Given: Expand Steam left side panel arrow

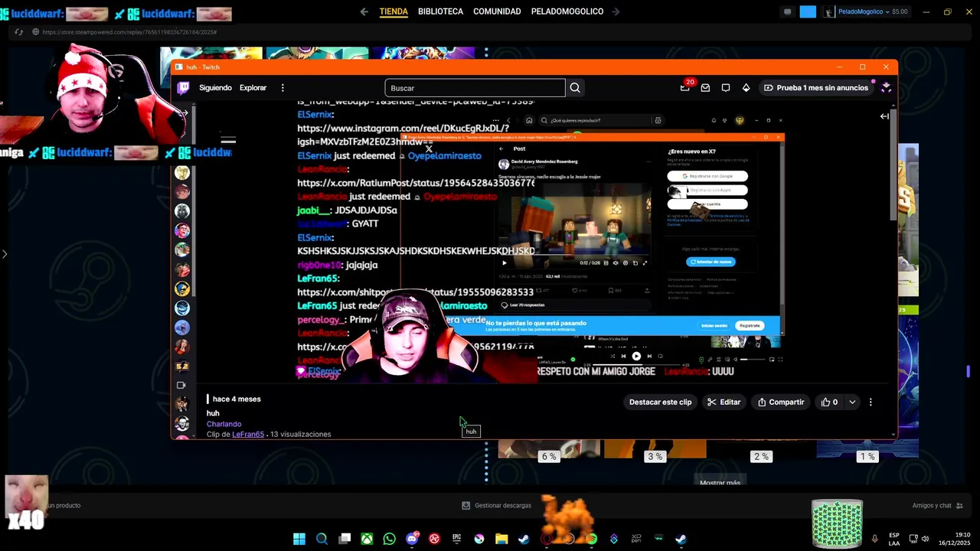Looking at the screenshot, I should coord(5,254).
